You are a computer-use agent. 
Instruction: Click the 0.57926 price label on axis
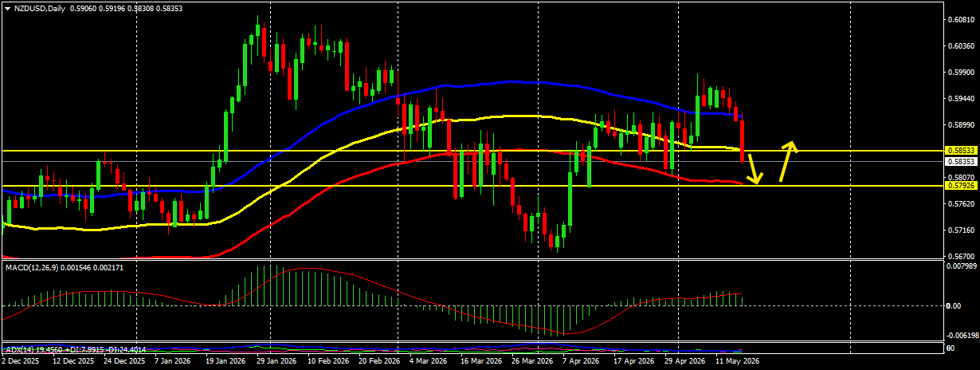[958, 186]
